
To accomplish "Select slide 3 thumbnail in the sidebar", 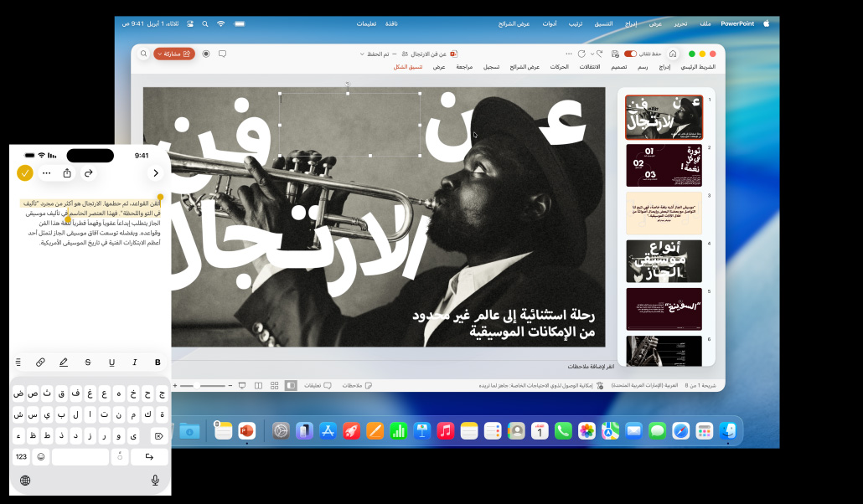I will pyautogui.click(x=664, y=213).
